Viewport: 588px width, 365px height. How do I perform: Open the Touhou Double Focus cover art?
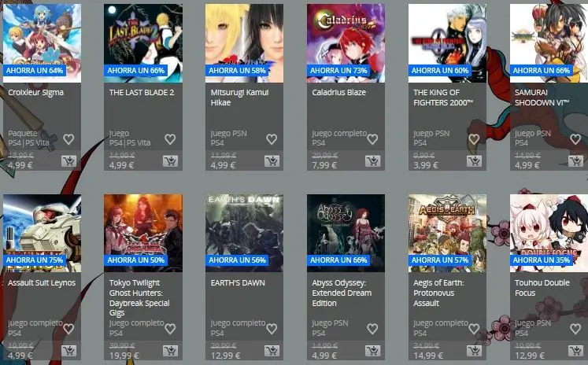coord(549,233)
